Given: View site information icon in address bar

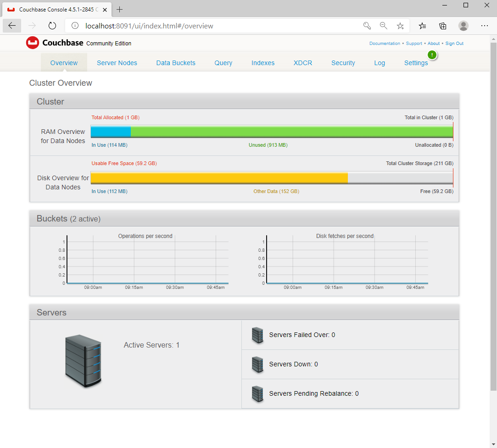Looking at the screenshot, I should point(75,26).
